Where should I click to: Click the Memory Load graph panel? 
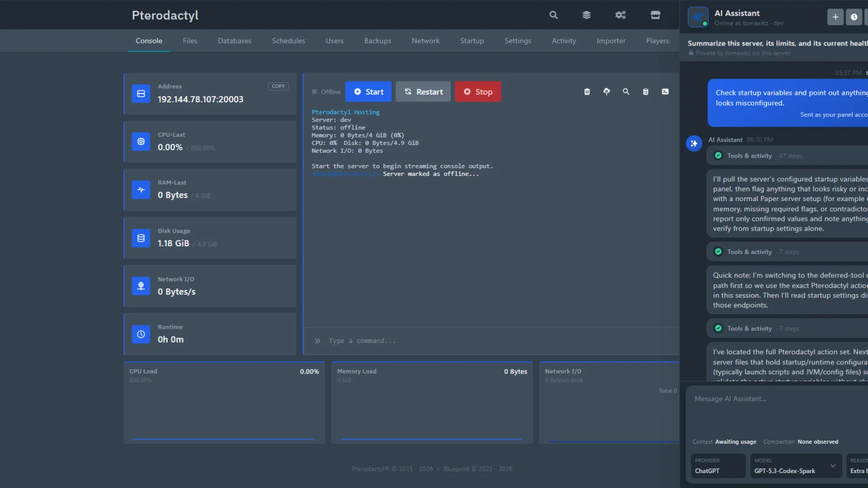[432, 403]
